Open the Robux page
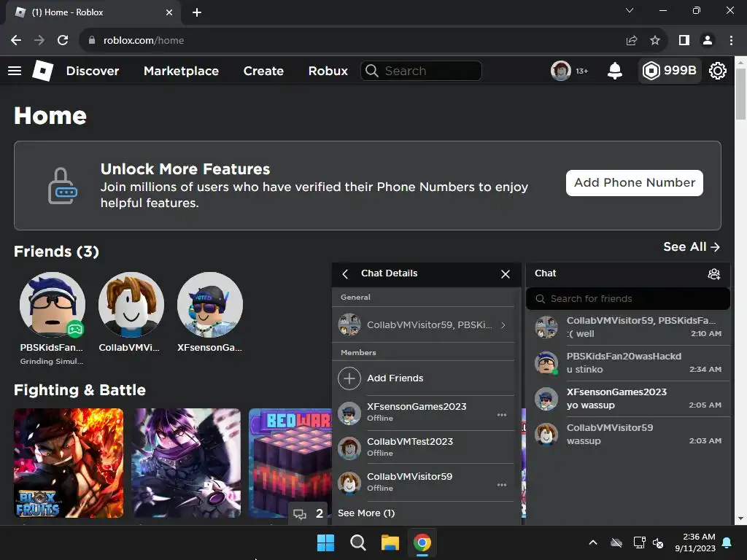 click(x=328, y=71)
